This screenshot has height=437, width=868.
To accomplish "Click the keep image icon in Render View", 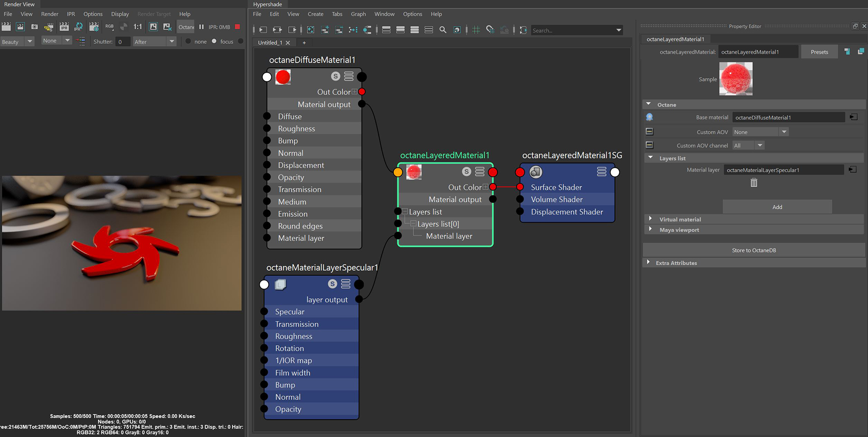I will 153,27.
